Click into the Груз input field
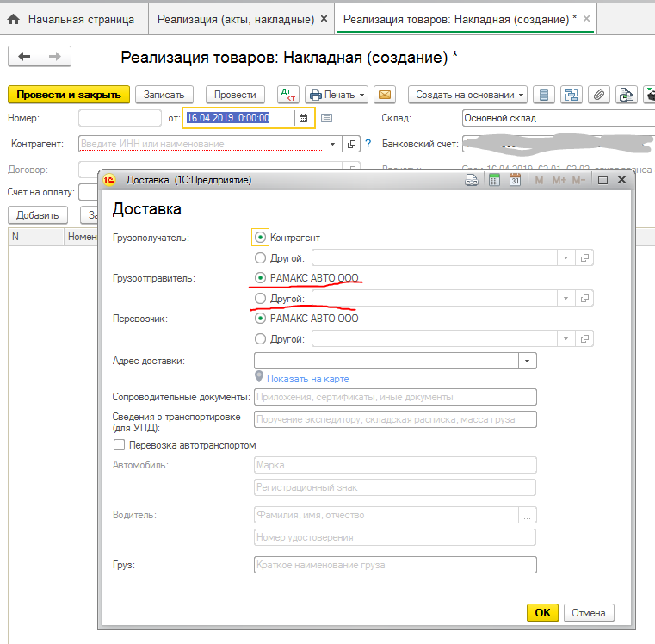The image size is (655, 644). click(395, 565)
